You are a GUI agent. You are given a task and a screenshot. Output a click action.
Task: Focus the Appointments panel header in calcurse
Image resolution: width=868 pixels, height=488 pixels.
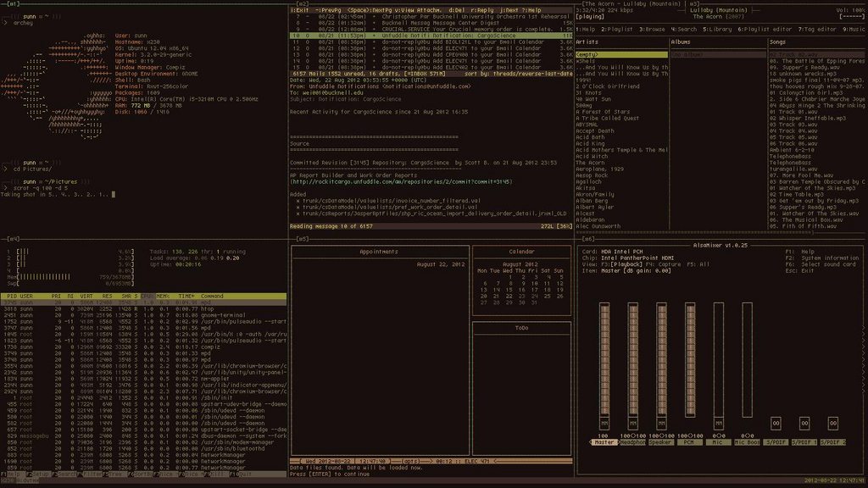[378, 252]
